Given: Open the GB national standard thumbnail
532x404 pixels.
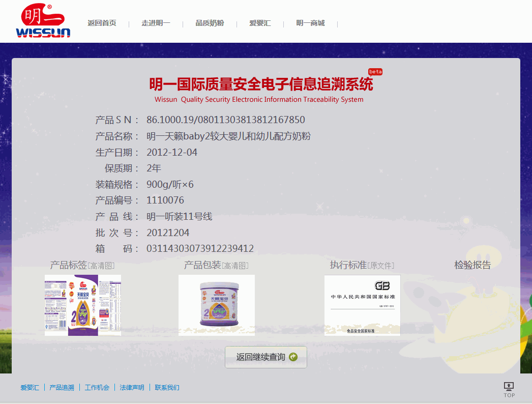Looking at the screenshot, I should (x=362, y=305).
